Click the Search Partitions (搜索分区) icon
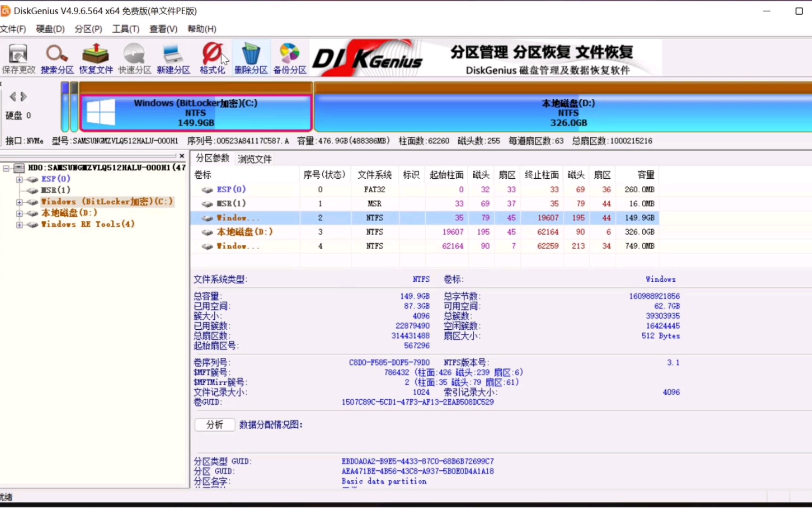This screenshot has height=508, width=812. click(57, 59)
